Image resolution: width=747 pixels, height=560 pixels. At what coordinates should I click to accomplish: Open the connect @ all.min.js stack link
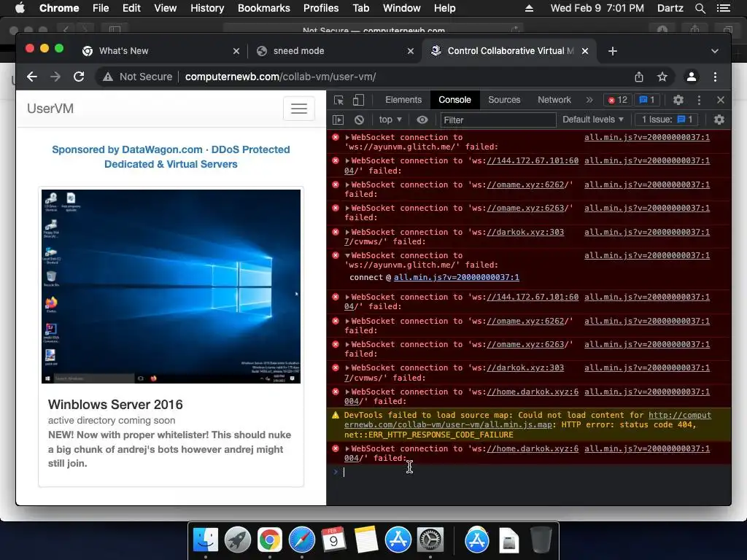click(457, 277)
